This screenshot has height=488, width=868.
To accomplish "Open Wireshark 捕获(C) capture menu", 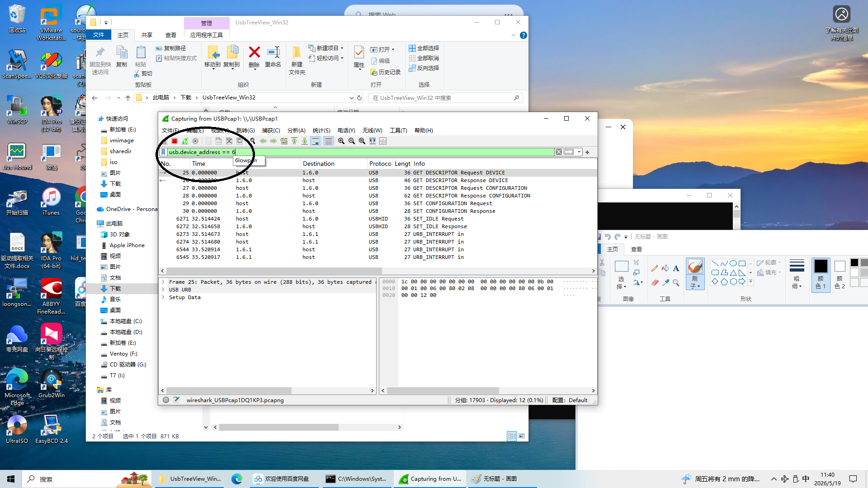I will click(271, 131).
